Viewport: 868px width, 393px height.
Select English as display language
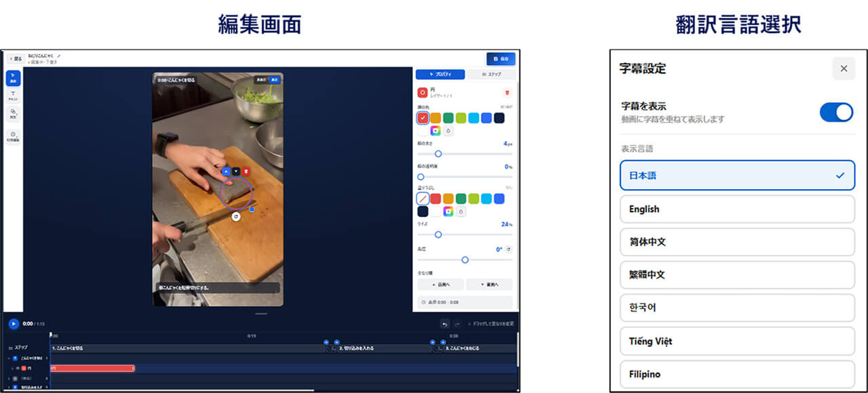[x=737, y=209]
